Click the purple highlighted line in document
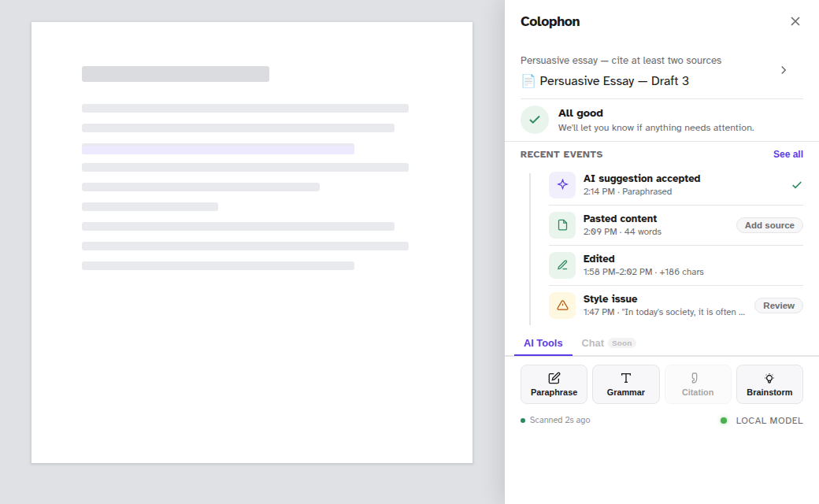The height and width of the screenshot is (504, 819). click(218, 149)
